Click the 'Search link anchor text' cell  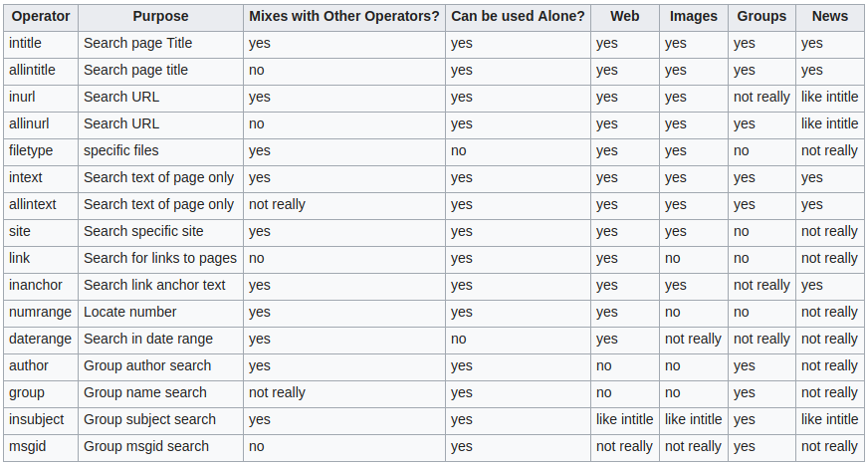coord(160,286)
